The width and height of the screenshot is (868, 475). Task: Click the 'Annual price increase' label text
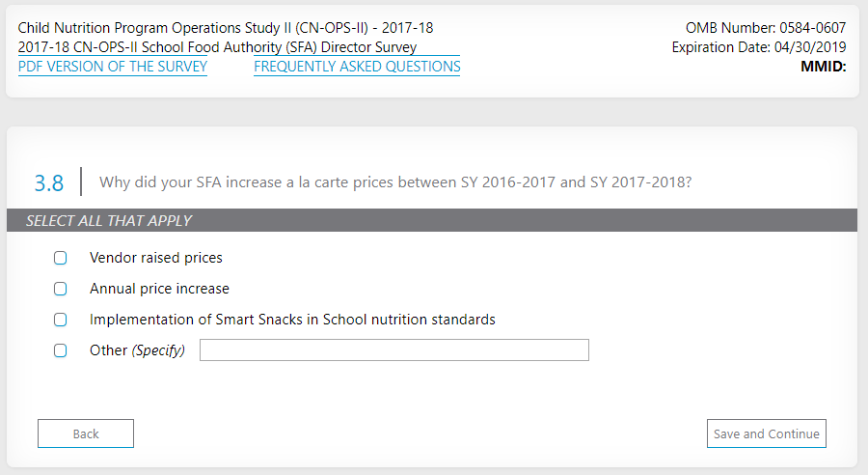tap(159, 289)
